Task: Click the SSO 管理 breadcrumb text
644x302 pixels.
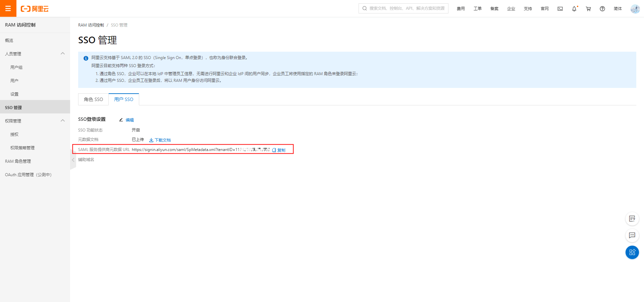Action: [119, 25]
